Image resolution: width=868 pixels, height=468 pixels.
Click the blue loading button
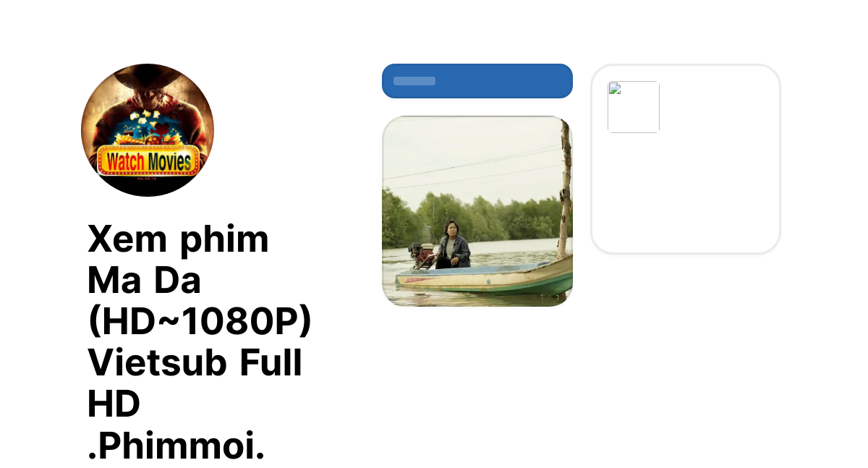pyautogui.click(x=477, y=81)
